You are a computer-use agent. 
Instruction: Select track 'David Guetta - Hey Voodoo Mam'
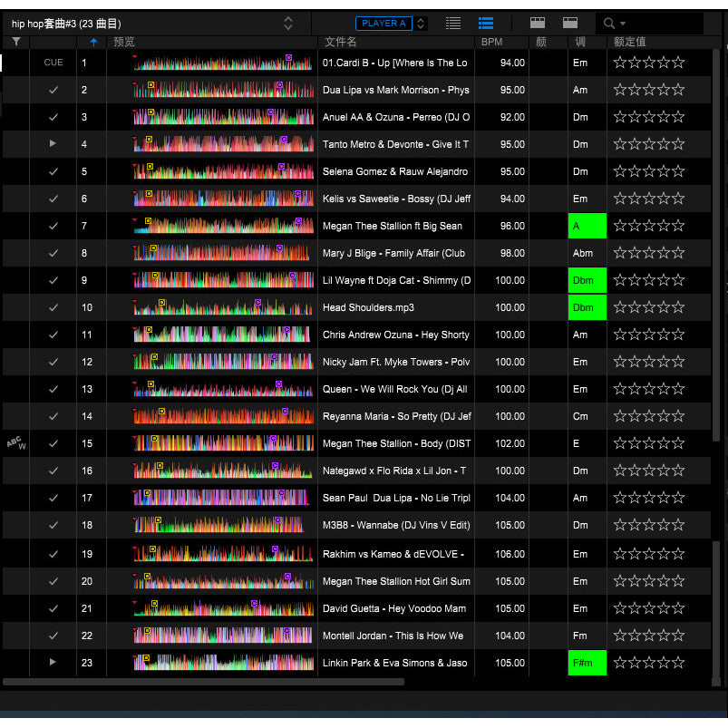394,608
